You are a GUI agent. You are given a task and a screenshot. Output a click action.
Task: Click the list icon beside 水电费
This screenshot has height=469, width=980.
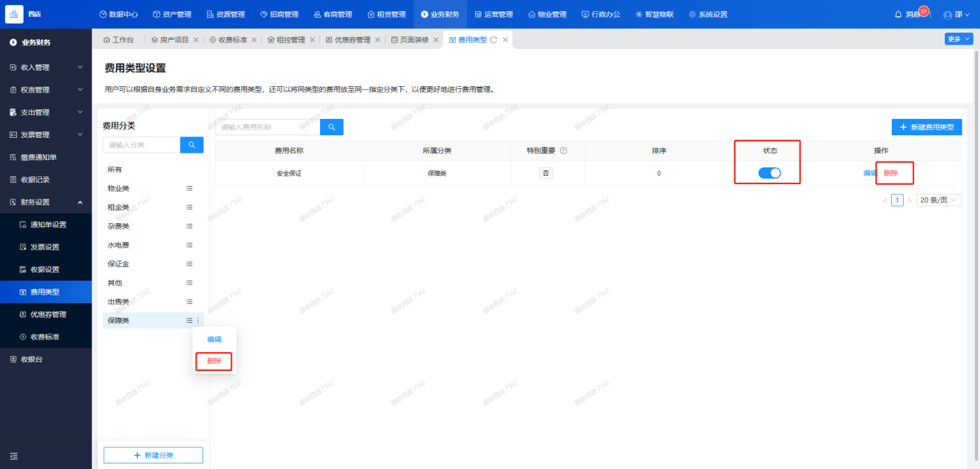click(189, 245)
